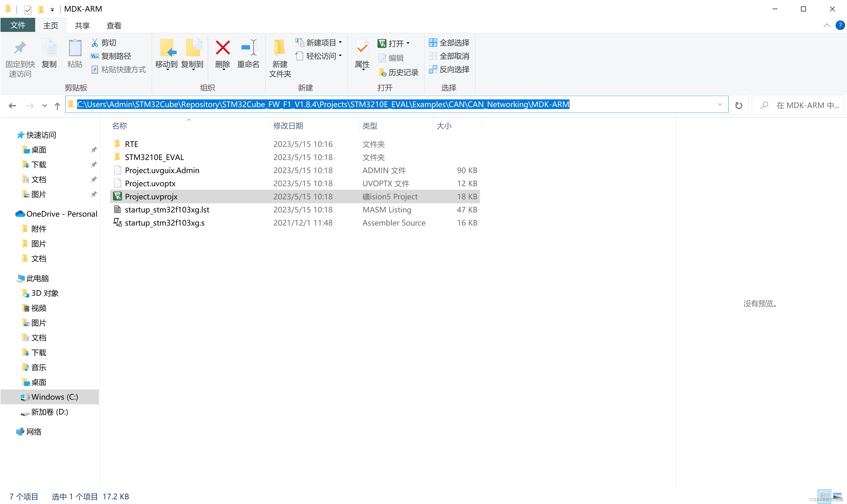Click the search MDK-ARM box

(798, 105)
